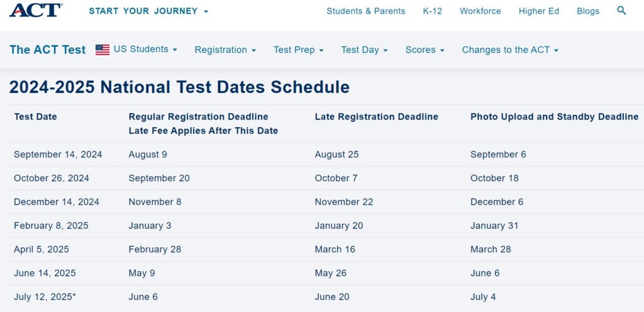Expand the Registration menu
This screenshot has width=644, height=312.
[225, 50]
